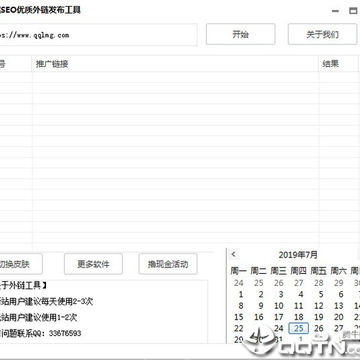Focus the URL input field with qqlng.com
360x360 pixels.
pyautogui.click(x=98, y=35)
